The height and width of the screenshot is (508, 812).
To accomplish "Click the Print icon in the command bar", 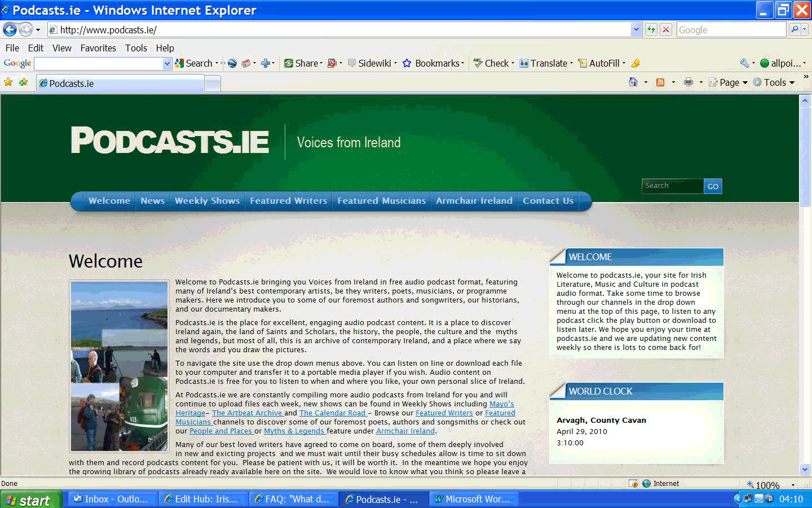I will [689, 82].
